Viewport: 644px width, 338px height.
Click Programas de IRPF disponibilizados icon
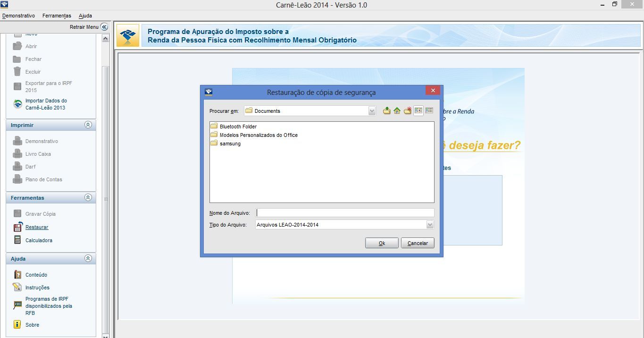click(17, 305)
